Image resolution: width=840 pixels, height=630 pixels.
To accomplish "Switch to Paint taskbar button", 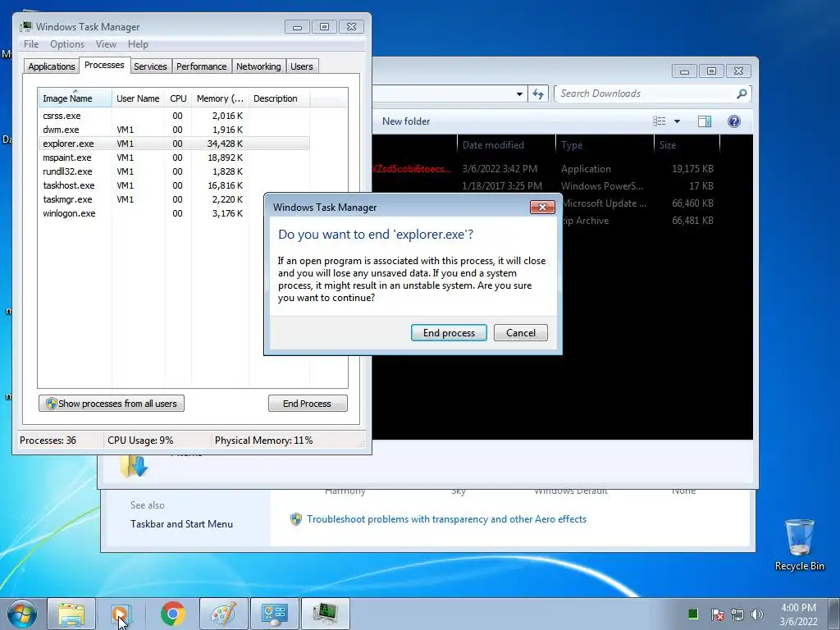I will [223, 614].
